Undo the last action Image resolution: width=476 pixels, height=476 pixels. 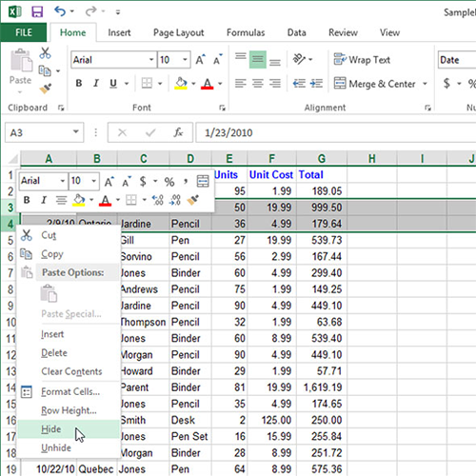click(x=60, y=11)
